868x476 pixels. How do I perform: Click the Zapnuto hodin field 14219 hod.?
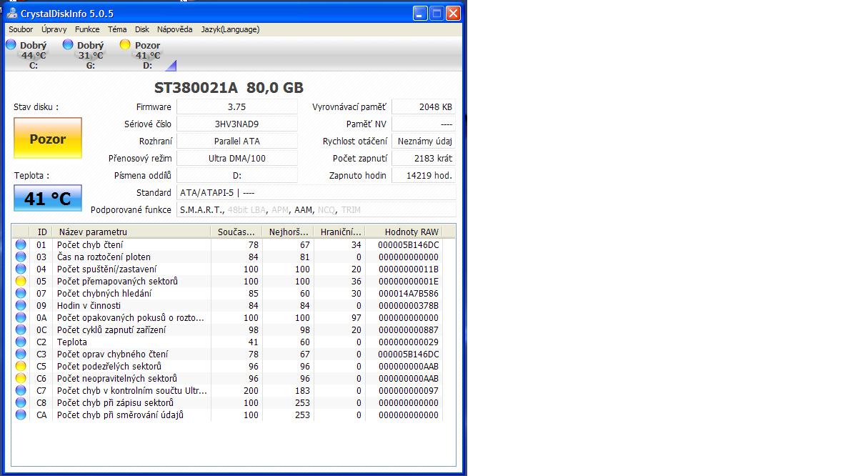[x=424, y=175]
